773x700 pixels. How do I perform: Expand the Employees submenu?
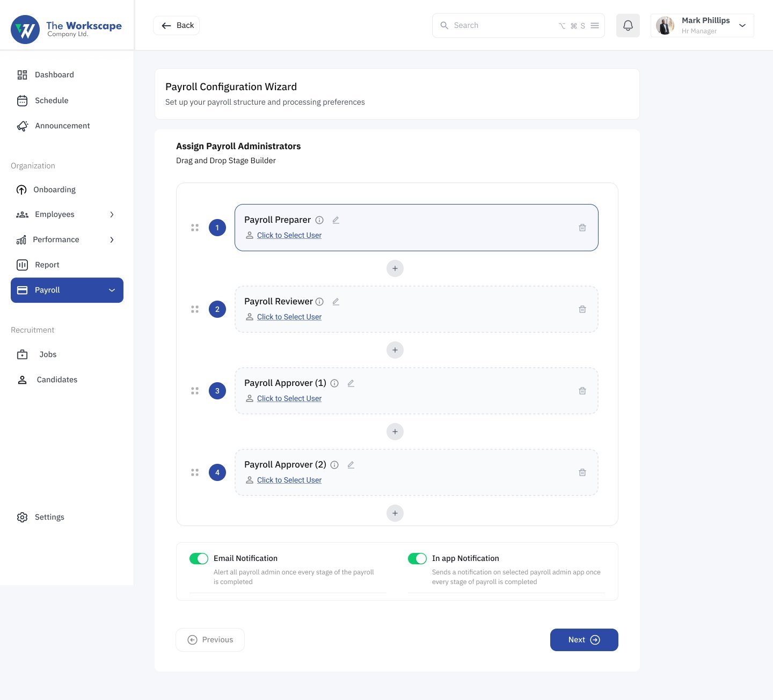pos(112,215)
